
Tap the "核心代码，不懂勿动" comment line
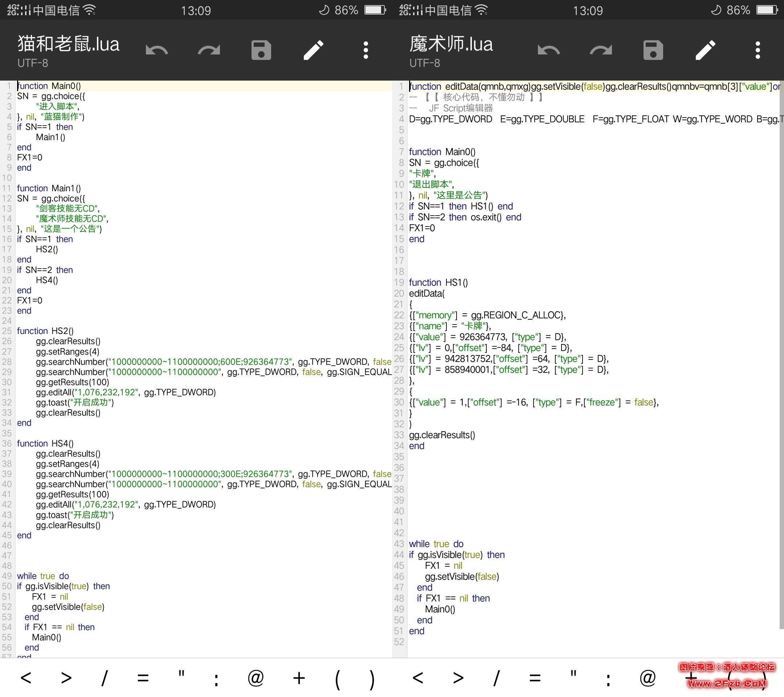click(x=476, y=97)
